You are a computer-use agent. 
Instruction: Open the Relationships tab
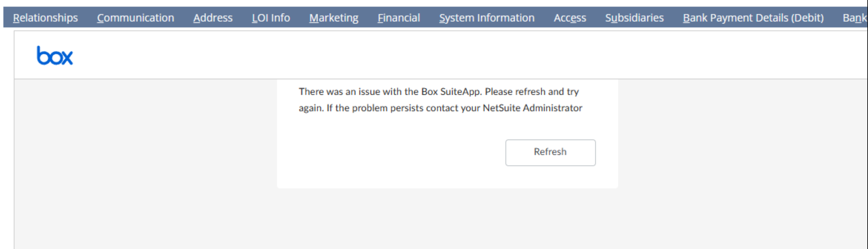coord(45,18)
